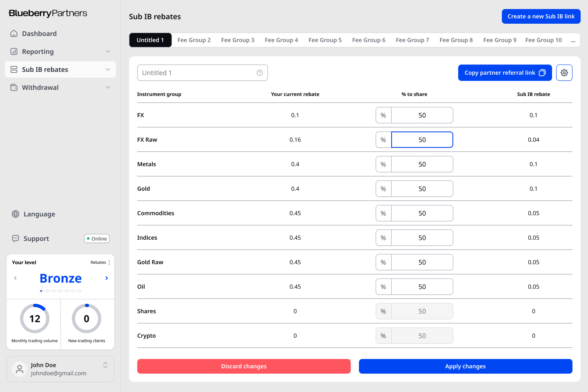588x392 pixels.
Task: Go to previous level with left arrow
Action: (x=16, y=278)
